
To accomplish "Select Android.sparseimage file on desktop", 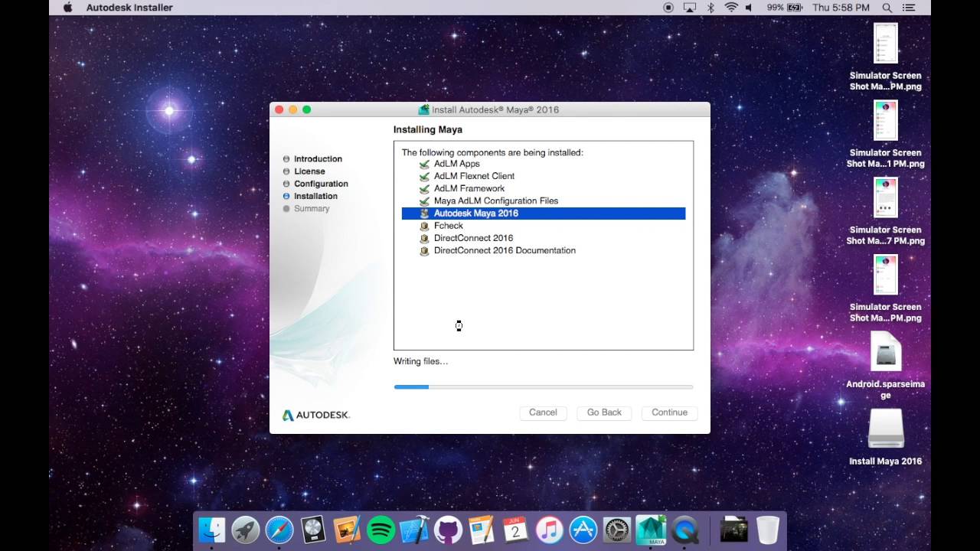I will tap(885, 366).
